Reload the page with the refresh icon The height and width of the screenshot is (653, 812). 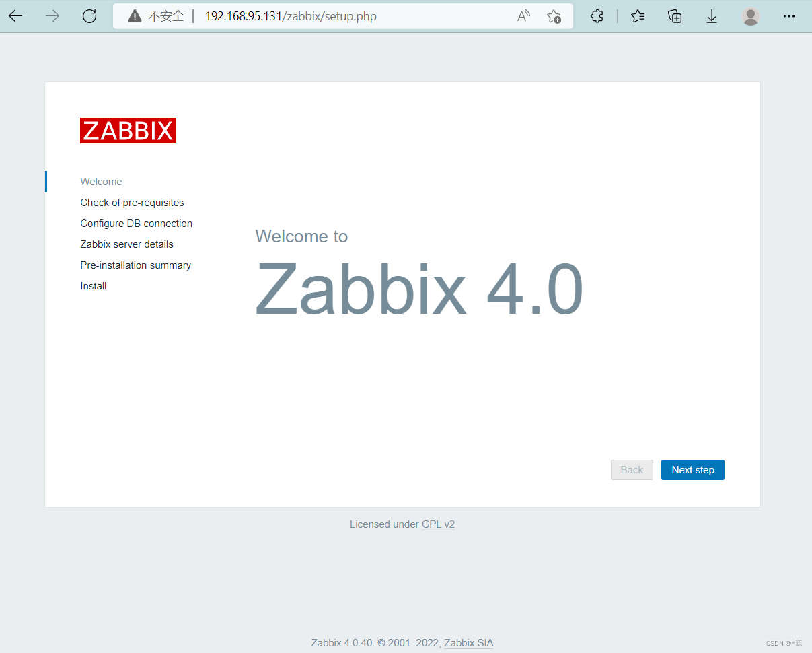[89, 16]
